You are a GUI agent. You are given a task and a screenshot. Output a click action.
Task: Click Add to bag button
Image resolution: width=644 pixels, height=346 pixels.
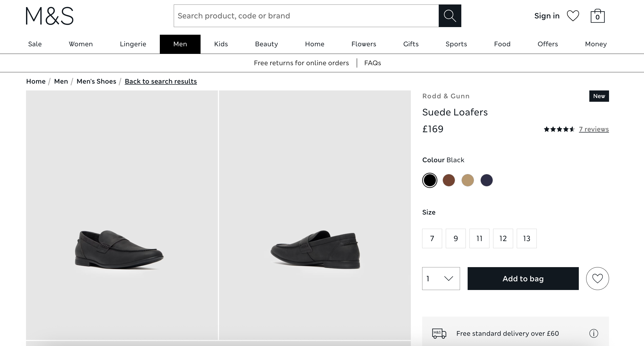[x=523, y=278]
